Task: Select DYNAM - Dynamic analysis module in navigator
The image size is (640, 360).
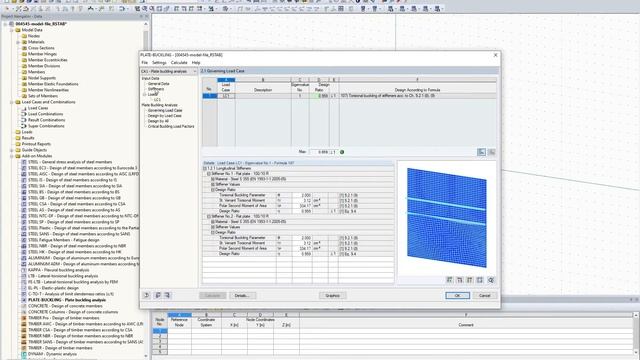Action: (52, 354)
